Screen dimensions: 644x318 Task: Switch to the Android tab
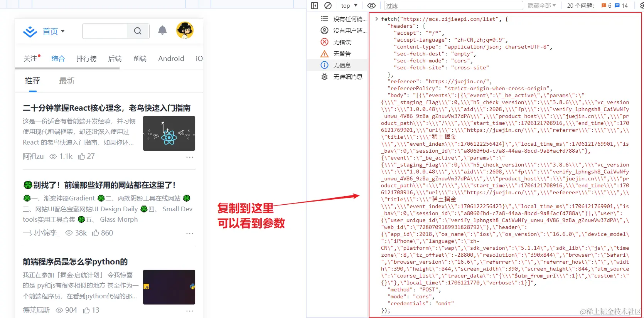click(171, 59)
